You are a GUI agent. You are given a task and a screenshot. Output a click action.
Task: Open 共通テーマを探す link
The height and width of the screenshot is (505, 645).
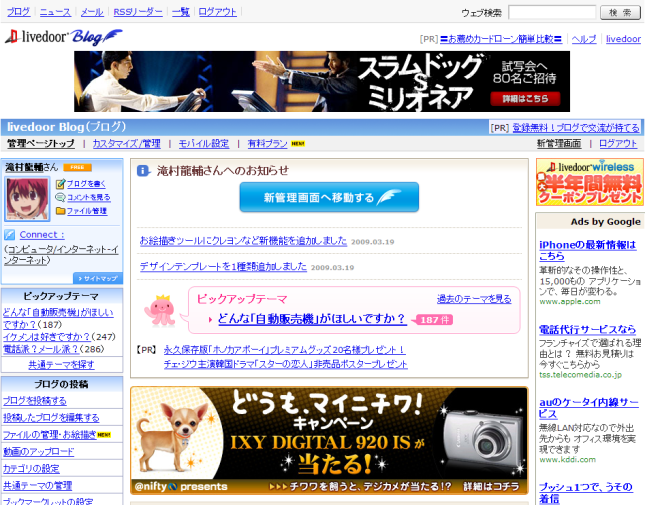tap(61, 365)
